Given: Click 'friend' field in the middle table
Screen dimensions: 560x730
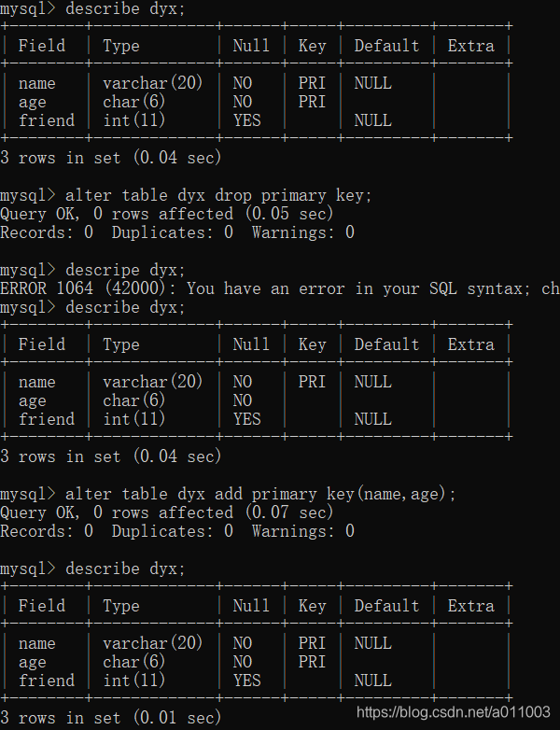Looking at the screenshot, I should coord(47,419).
